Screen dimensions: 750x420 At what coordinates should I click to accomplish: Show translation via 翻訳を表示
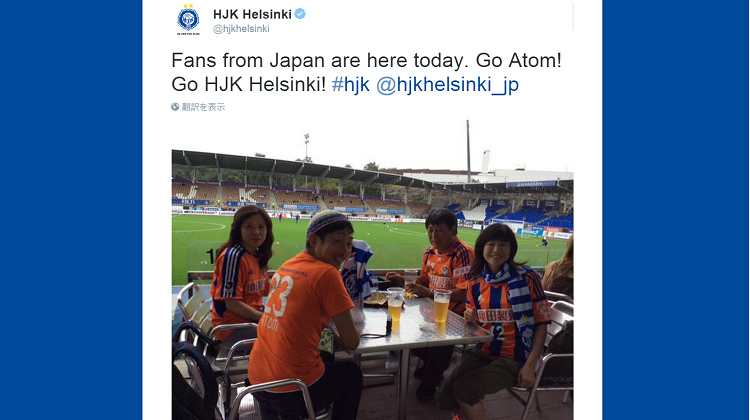pyautogui.click(x=203, y=107)
